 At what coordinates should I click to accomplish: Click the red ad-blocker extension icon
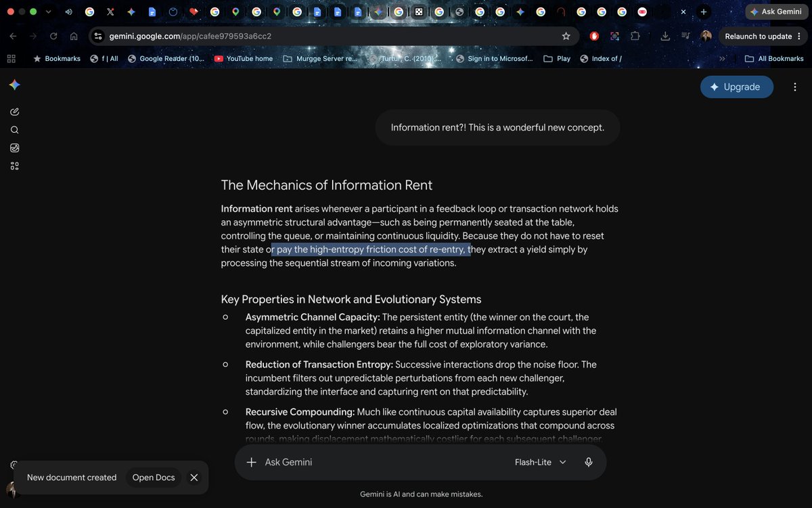click(x=595, y=36)
